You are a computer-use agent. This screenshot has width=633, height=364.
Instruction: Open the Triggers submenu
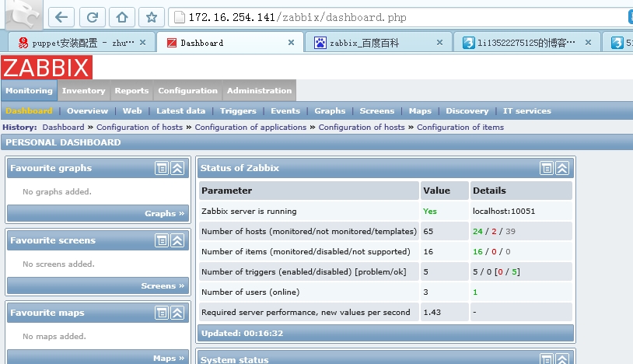tap(238, 111)
